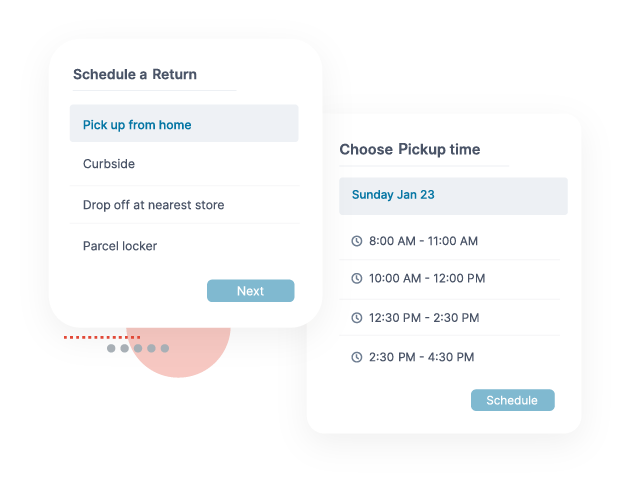Image resolution: width=630 pixels, height=492 pixels.
Task: Select the first gray pagination dot
Action: 111,348
